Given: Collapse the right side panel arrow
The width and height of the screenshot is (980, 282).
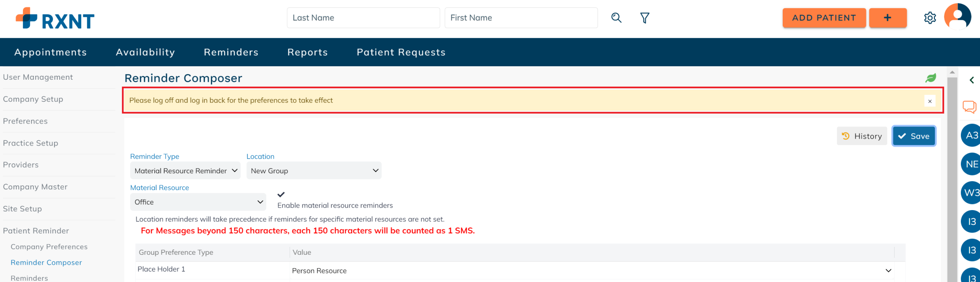Looking at the screenshot, I should click(x=972, y=80).
